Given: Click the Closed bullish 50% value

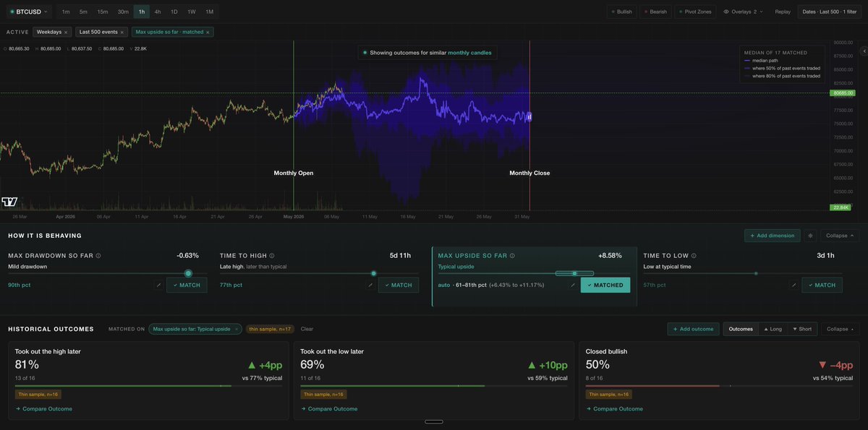Looking at the screenshot, I should 597,365.
